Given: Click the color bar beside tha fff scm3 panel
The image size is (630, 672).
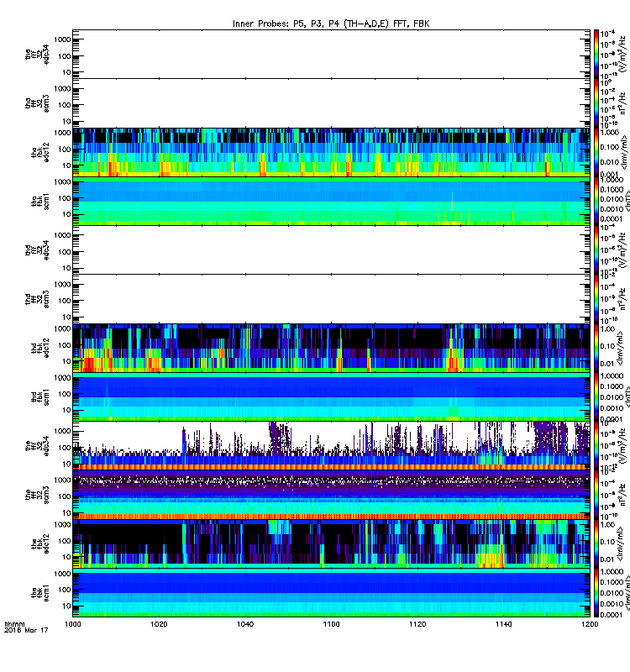Looking at the screenshot, I should click(x=596, y=103).
